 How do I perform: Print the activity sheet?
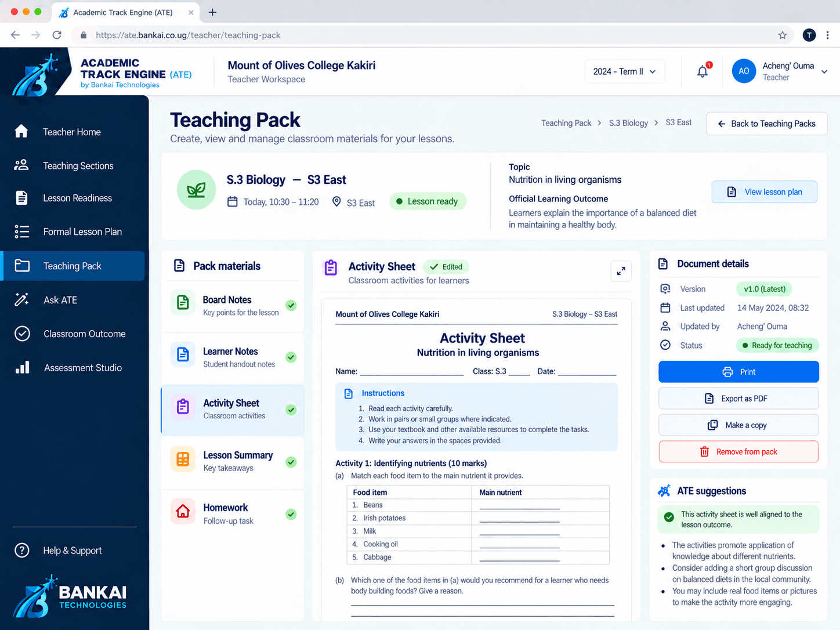[x=738, y=372]
